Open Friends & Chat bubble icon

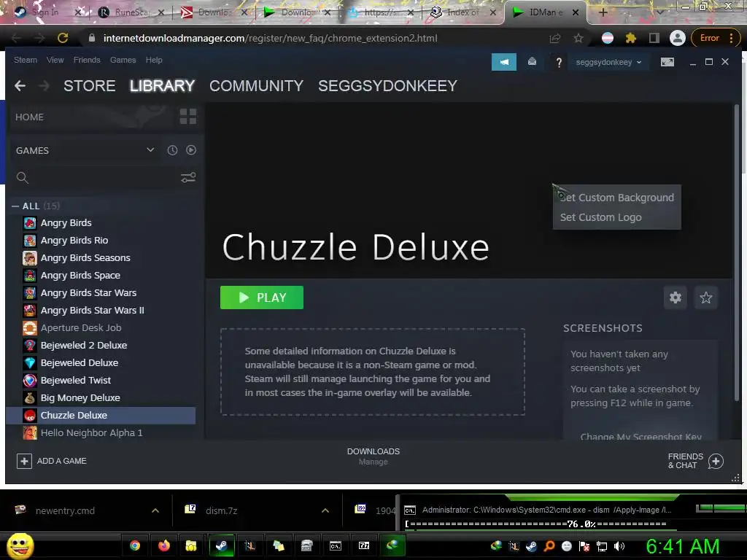(716, 461)
